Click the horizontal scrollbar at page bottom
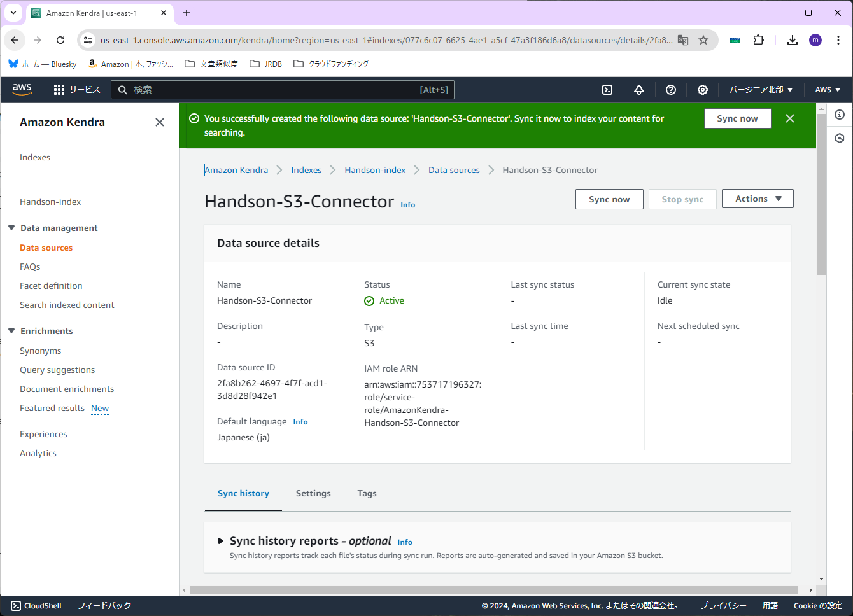 pyautogui.click(x=494, y=590)
